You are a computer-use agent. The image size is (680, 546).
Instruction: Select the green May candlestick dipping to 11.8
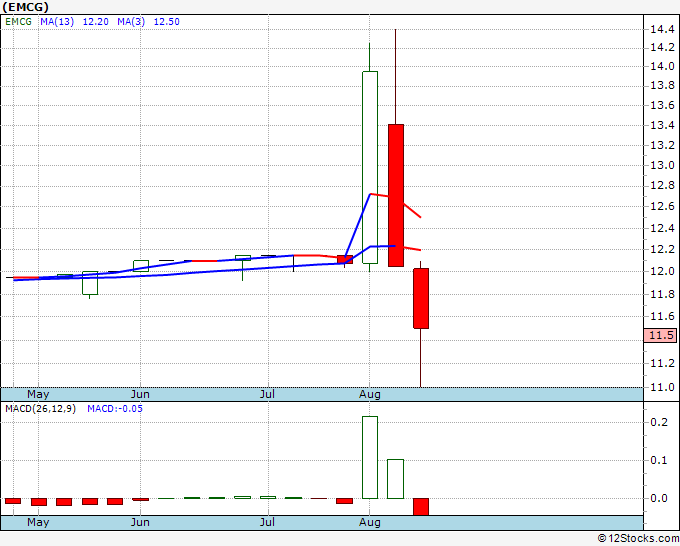pos(90,283)
